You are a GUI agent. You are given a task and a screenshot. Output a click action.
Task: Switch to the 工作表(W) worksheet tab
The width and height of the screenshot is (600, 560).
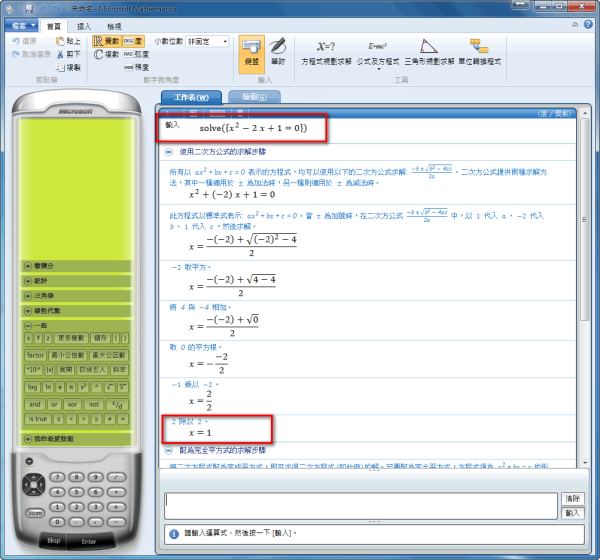[191, 97]
